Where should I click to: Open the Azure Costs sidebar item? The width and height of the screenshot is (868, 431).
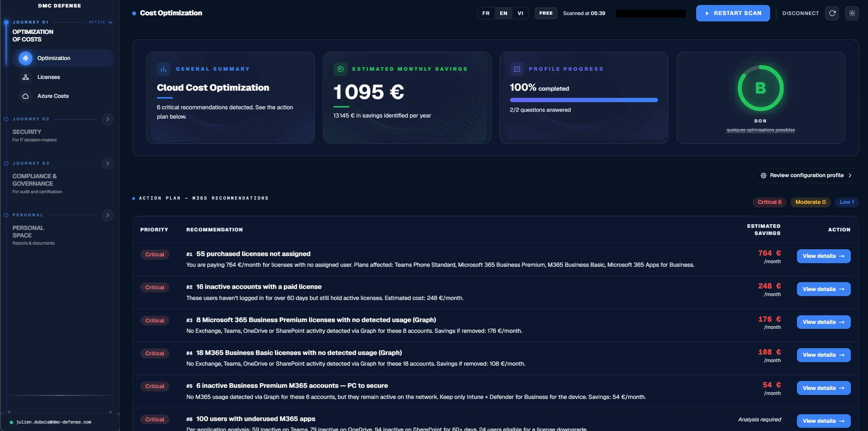pyautogui.click(x=63, y=96)
